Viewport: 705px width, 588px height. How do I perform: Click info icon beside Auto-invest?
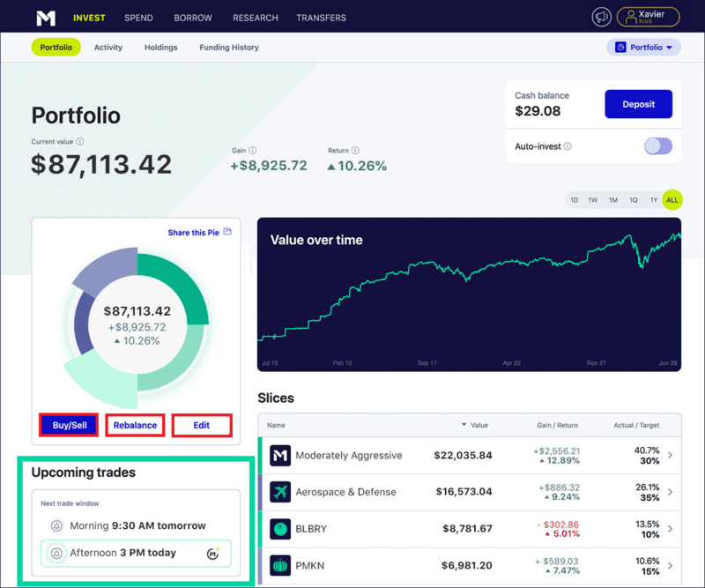568,146
